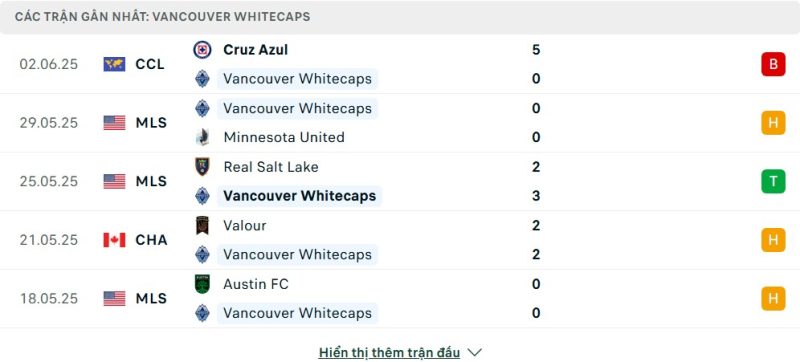
Task: Click the Valour team badge
Action: [202, 225]
